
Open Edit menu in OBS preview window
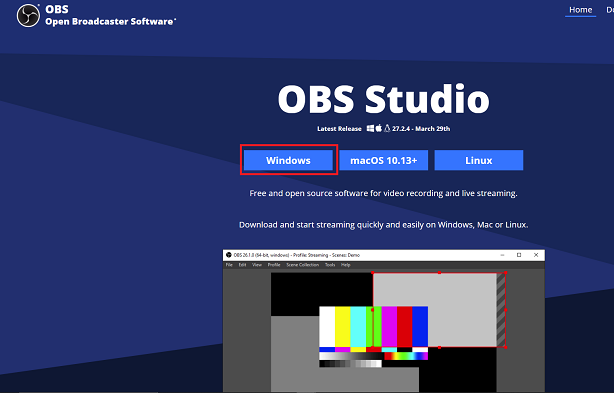(242, 265)
